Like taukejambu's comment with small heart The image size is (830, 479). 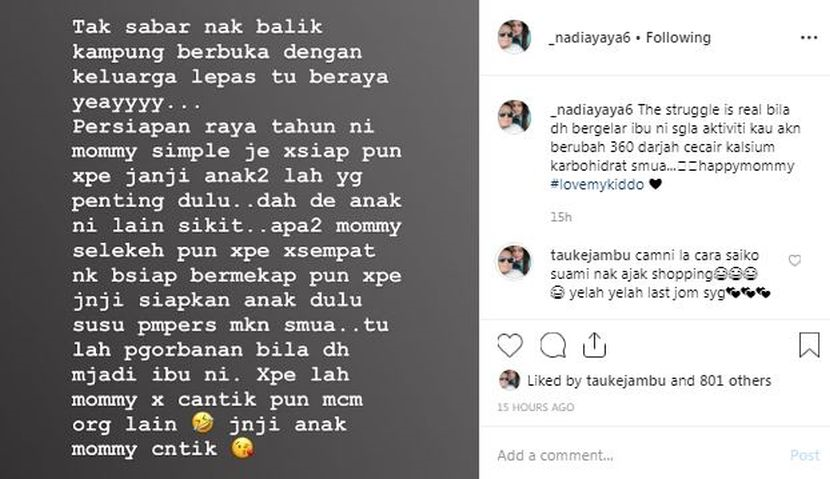(x=795, y=260)
